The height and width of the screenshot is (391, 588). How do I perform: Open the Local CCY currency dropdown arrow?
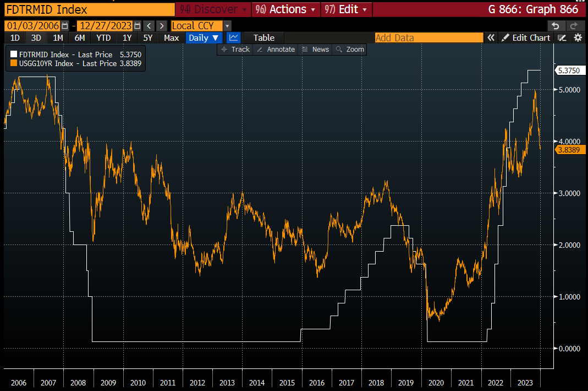coord(227,26)
